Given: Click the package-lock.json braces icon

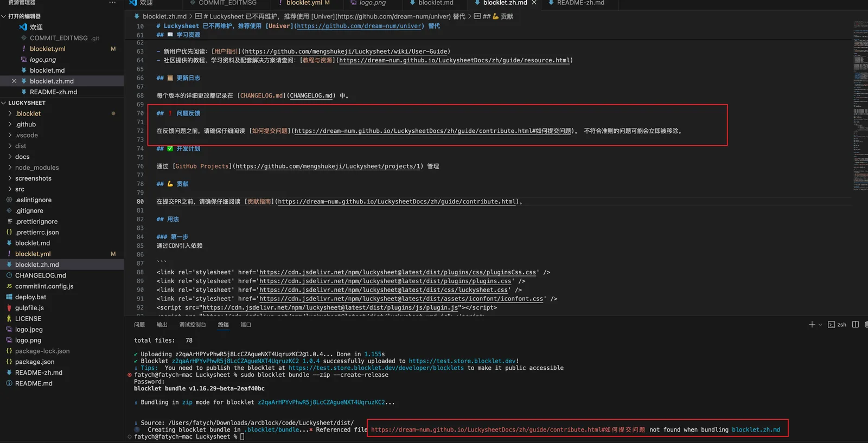Looking at the screenshot, I should [x=9, y=351].
